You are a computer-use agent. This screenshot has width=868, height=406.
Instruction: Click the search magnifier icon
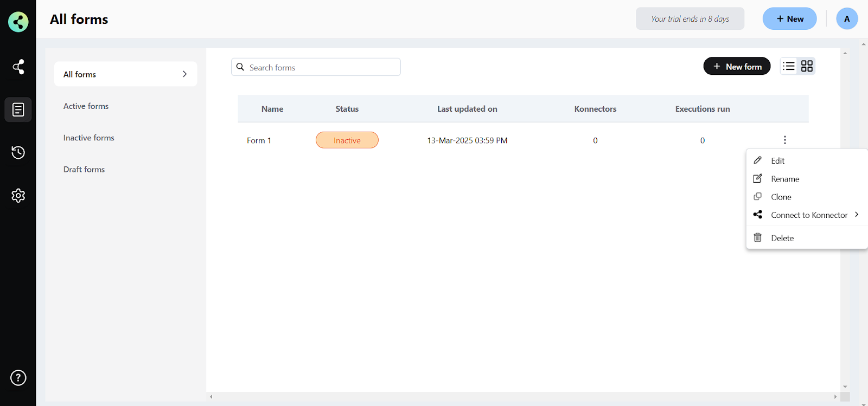coord(240,67)
